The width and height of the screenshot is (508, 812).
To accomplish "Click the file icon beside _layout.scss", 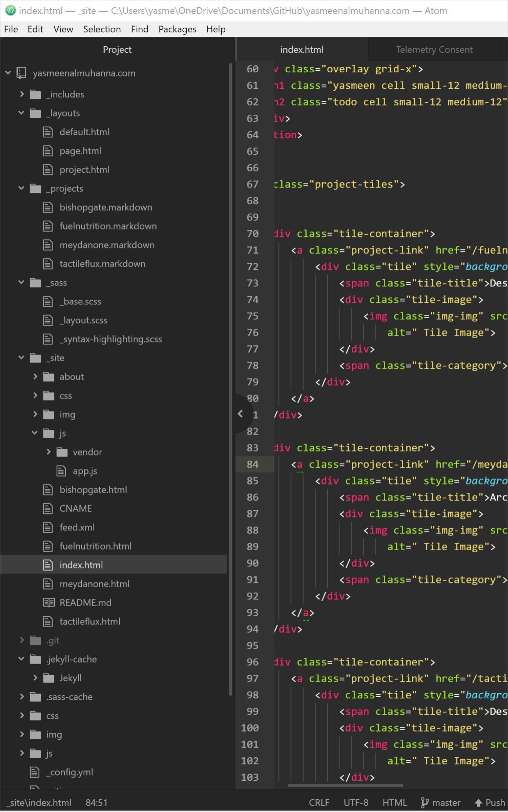I will 48,320.
